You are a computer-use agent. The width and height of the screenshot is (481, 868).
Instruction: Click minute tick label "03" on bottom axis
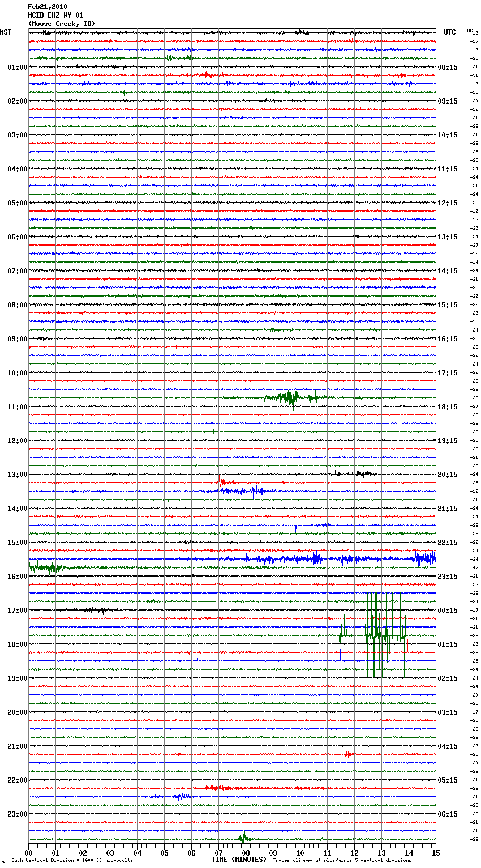click(x=110, y=853)
